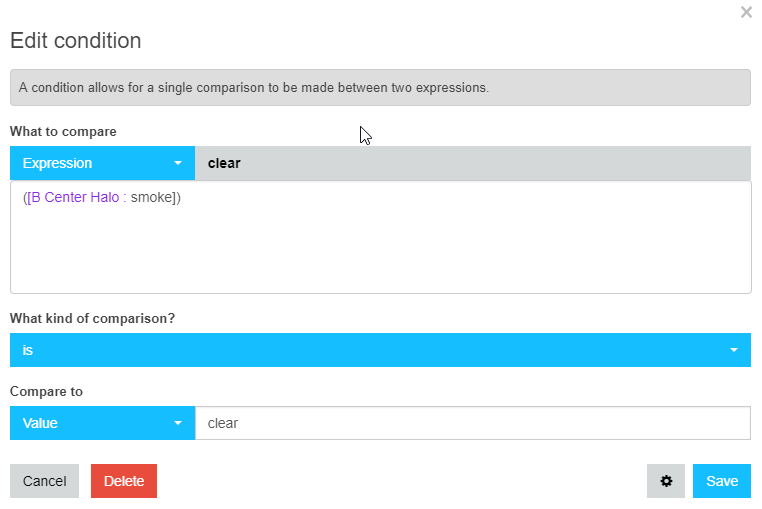The height and width of the screenshot is (509, 762).
Task: Click the caret on the Value selector
Action: [x=178, y=423]
